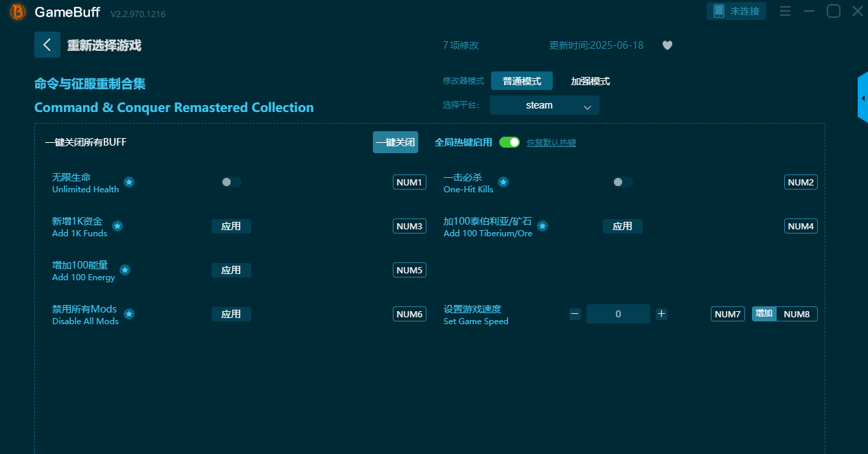Click the heart favorite icon
The image size is (868, 454).
pyautogui.click(x=667, y=45)
